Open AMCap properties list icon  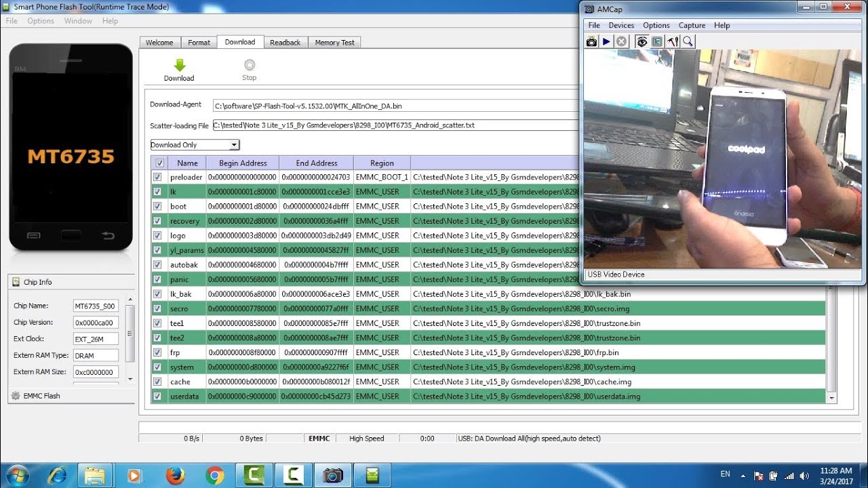657,41
